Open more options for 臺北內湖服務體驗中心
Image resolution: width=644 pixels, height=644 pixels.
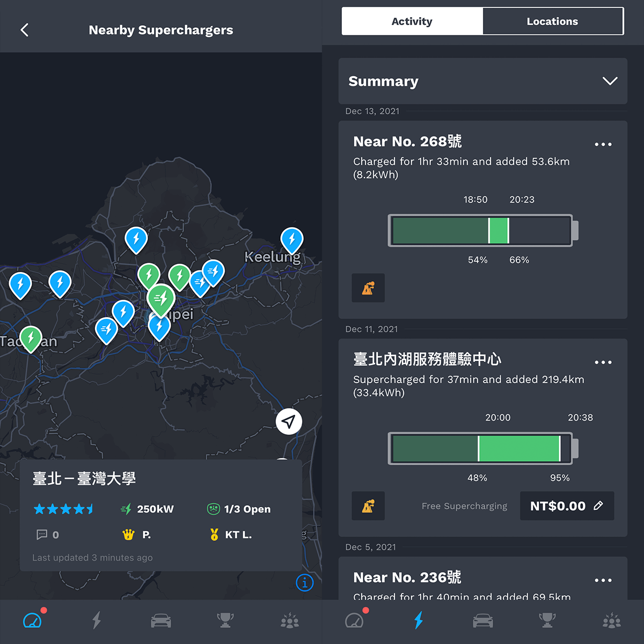pos(603,362)
